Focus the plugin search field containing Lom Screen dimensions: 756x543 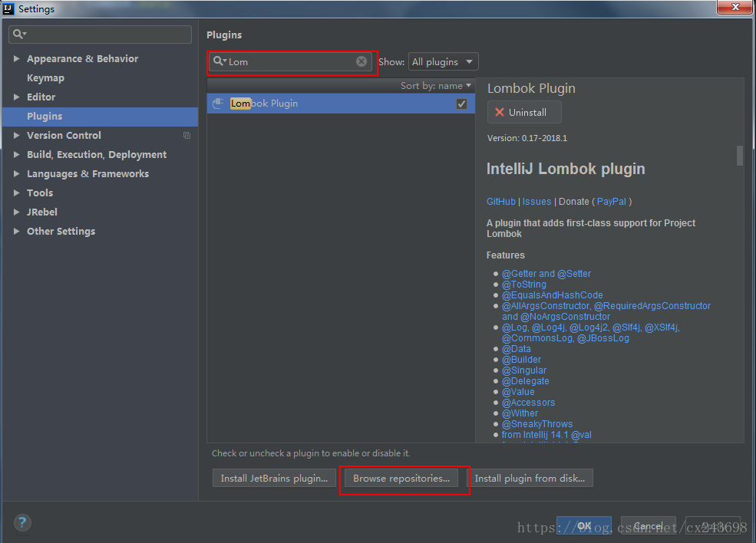pyautogui.click(x=290, y=61)
